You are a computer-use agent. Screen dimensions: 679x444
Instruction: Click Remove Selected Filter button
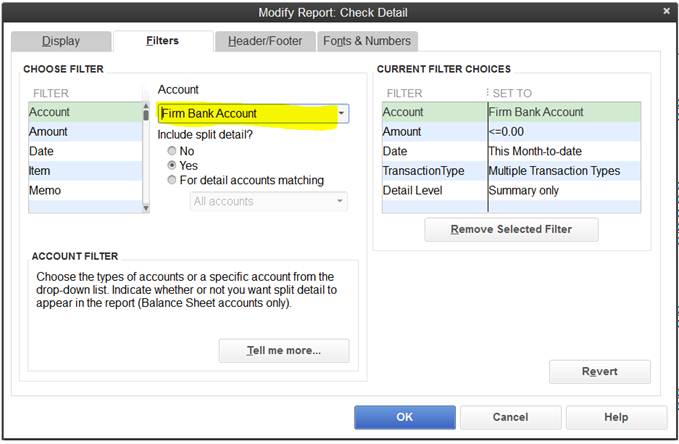tap(511, 229)
